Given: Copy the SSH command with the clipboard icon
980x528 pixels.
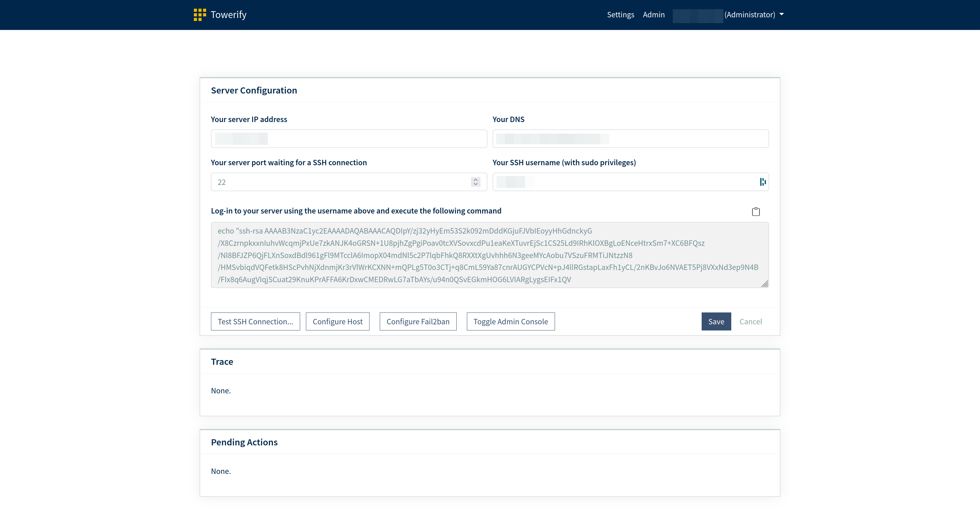Looking at the screenshot, I should (755, 211).
